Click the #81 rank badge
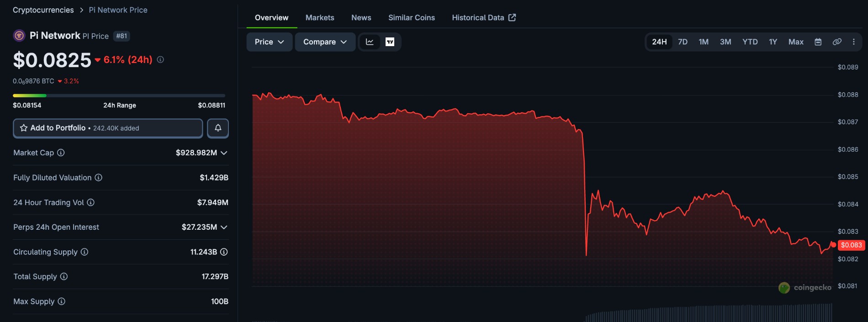This screenshot has width=868, height=322. (122, 36)
